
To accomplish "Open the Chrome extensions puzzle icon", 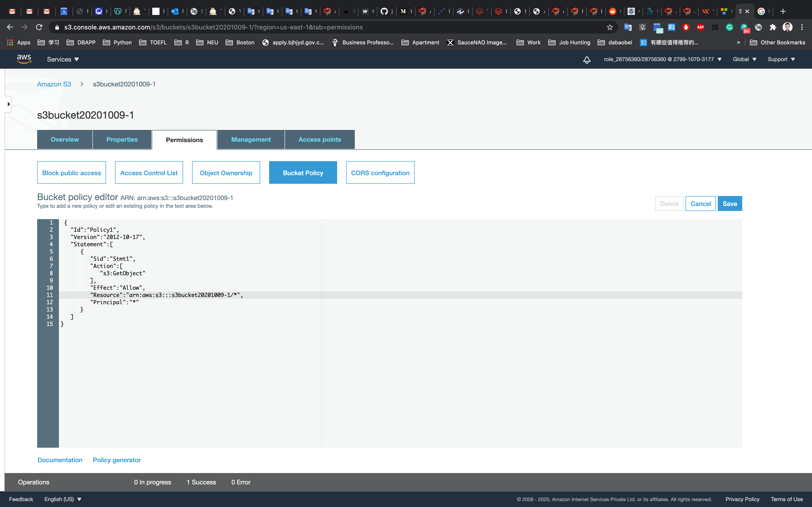I will (773, 27).
